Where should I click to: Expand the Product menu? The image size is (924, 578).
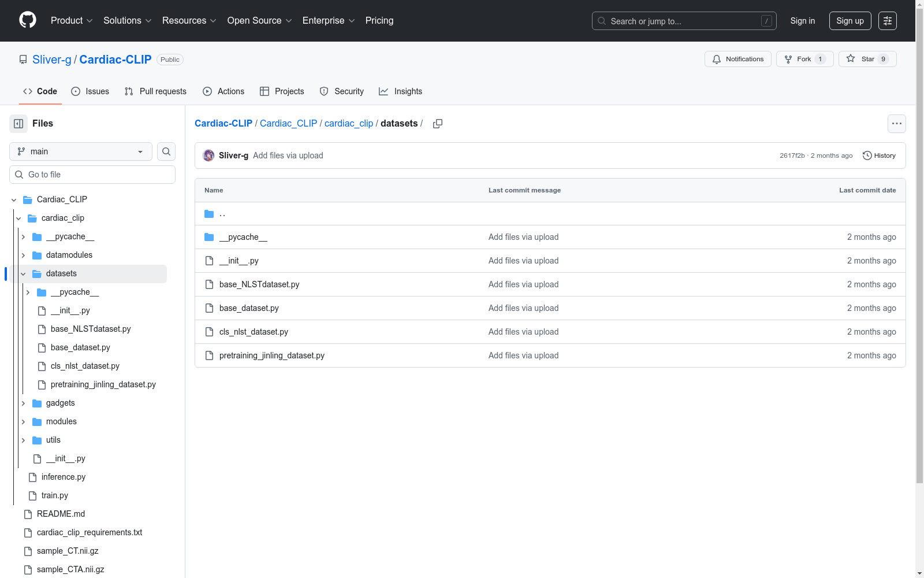coord(72,21)
